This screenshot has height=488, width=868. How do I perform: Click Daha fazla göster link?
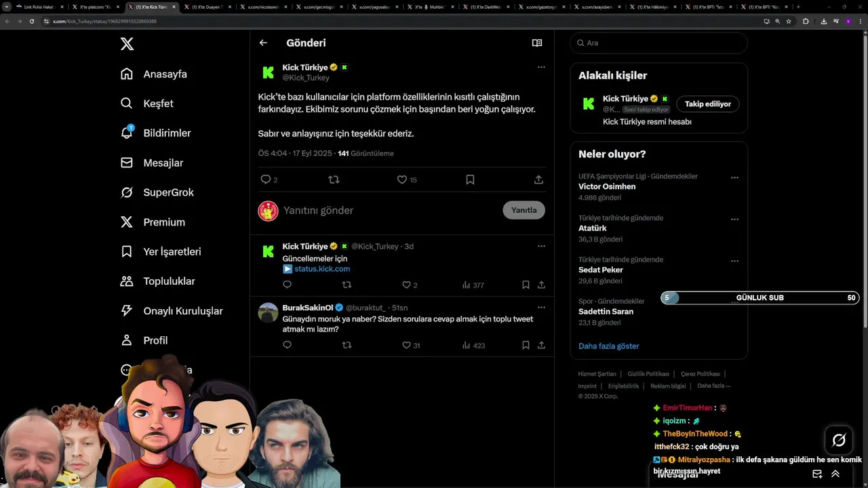[608, 346]
